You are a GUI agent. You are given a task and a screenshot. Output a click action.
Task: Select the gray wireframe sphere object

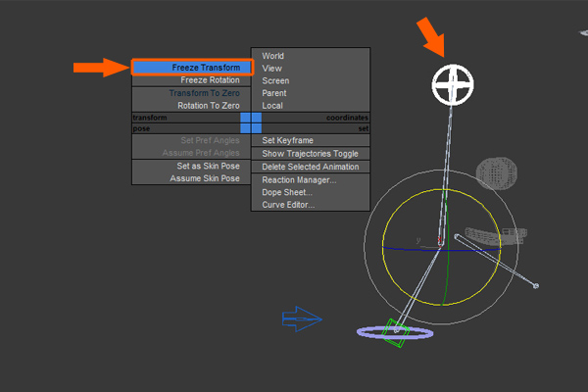(x=497, y=173)
